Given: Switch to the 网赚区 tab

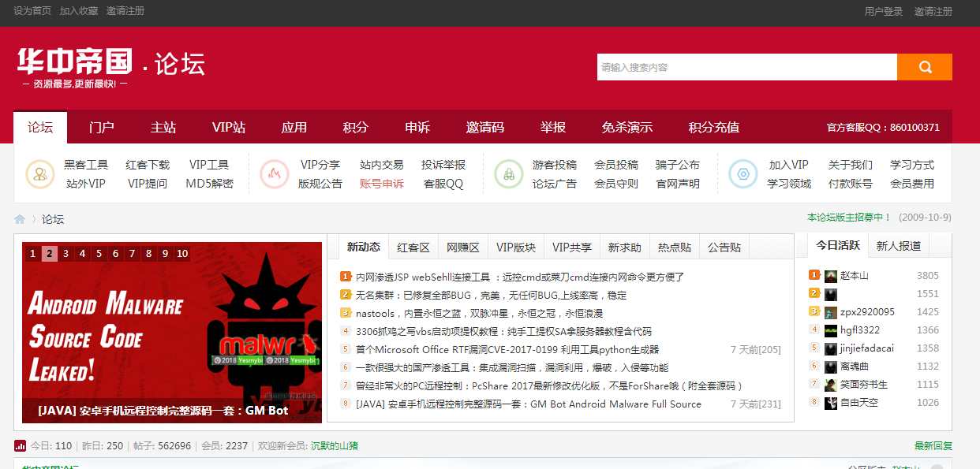Looking at the screenshot, I should coord(463,247).
